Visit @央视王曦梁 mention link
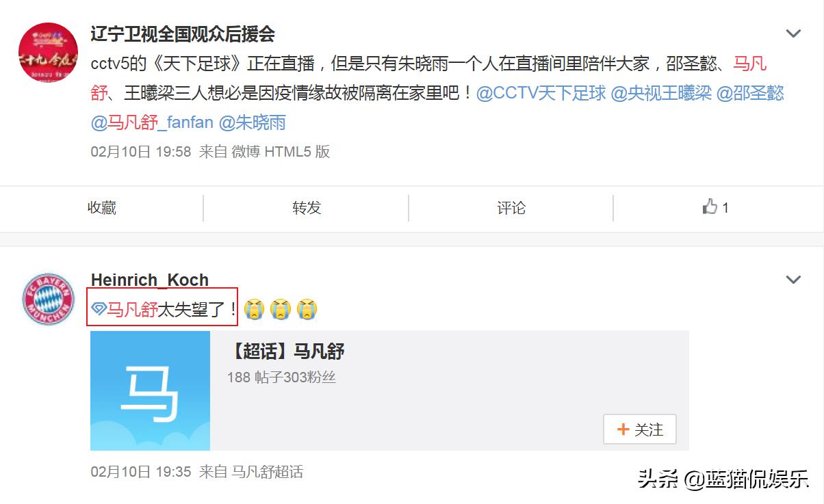 pos(661,93)
